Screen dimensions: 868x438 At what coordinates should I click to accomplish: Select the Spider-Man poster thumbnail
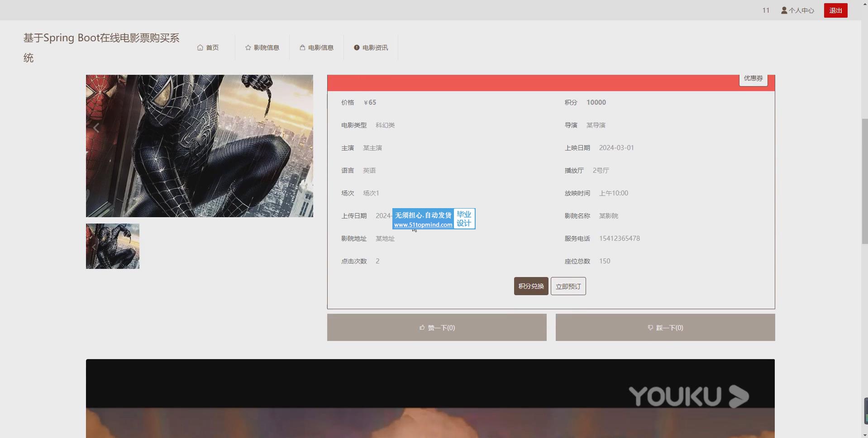coord(113,246)
